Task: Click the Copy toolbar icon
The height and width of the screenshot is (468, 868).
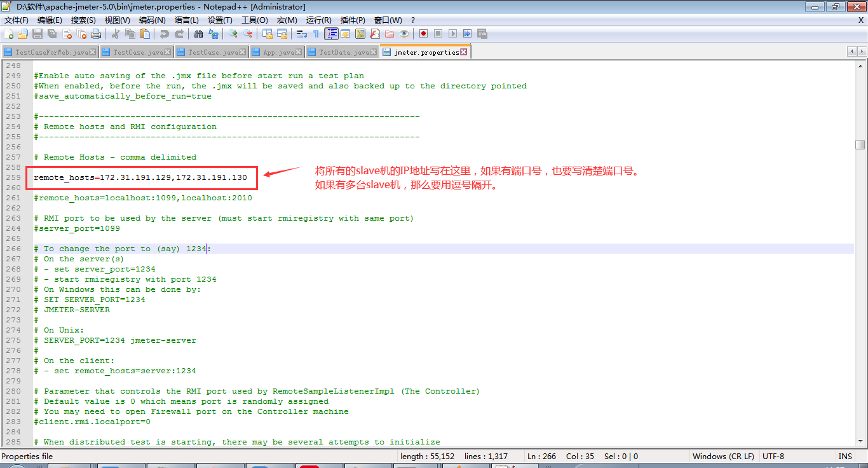Action: coord(130,34)
